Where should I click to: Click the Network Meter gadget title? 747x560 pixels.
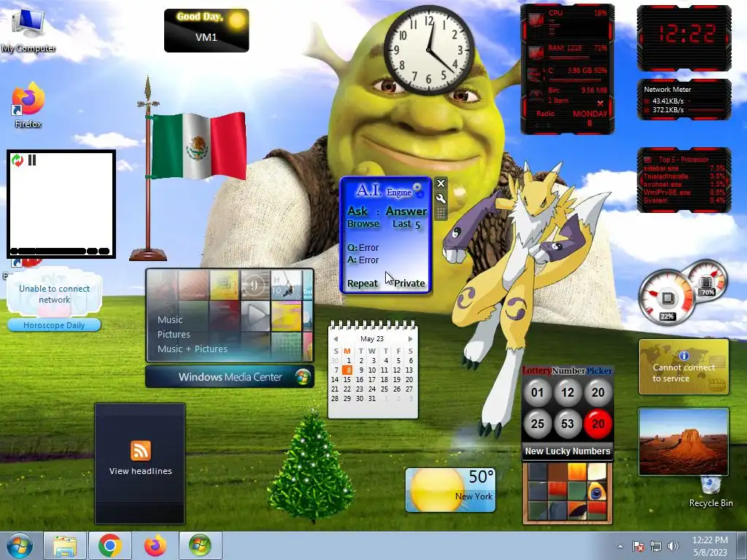(667, 90)
